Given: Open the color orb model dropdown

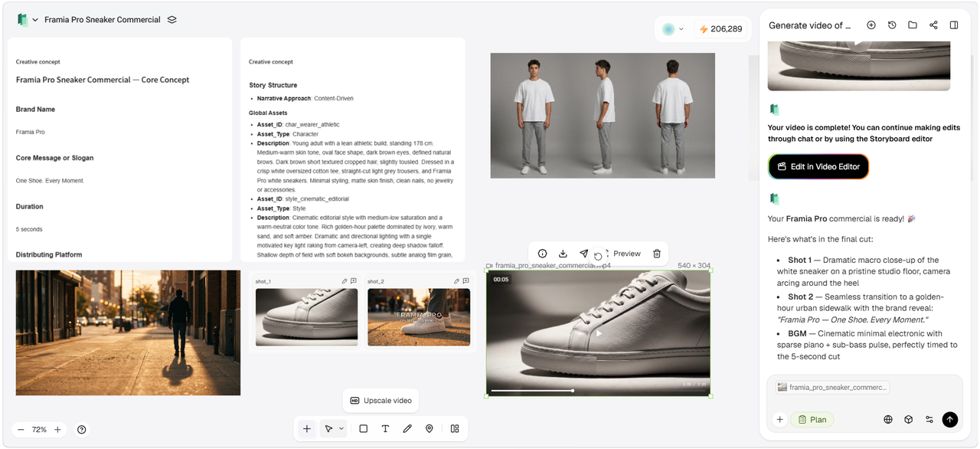Looking at the screenshot, I should [x=673, y=29].
